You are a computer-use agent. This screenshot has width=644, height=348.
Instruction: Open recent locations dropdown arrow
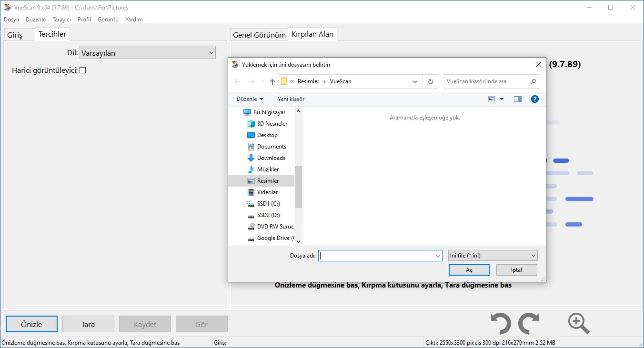[x=262, y=81]
